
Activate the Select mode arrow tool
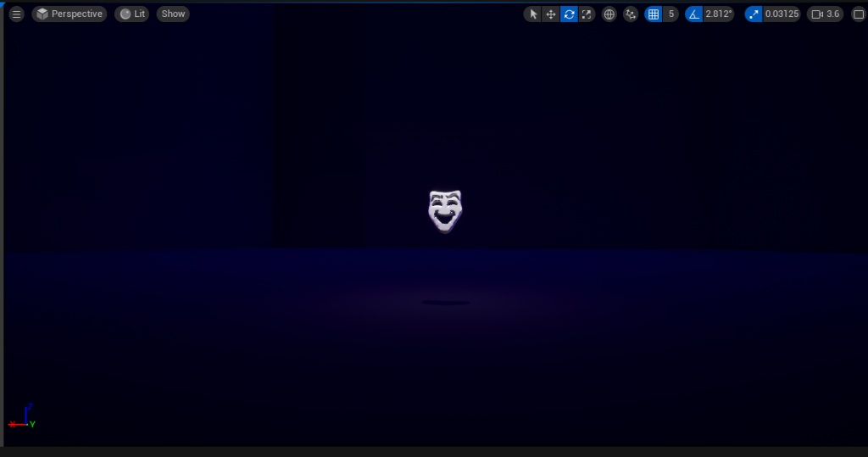point(533,14)
